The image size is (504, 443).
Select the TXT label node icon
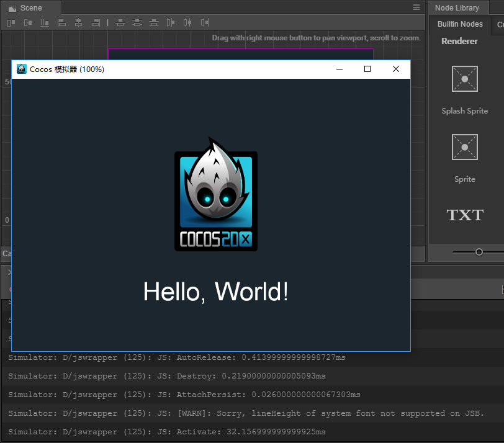465,215
